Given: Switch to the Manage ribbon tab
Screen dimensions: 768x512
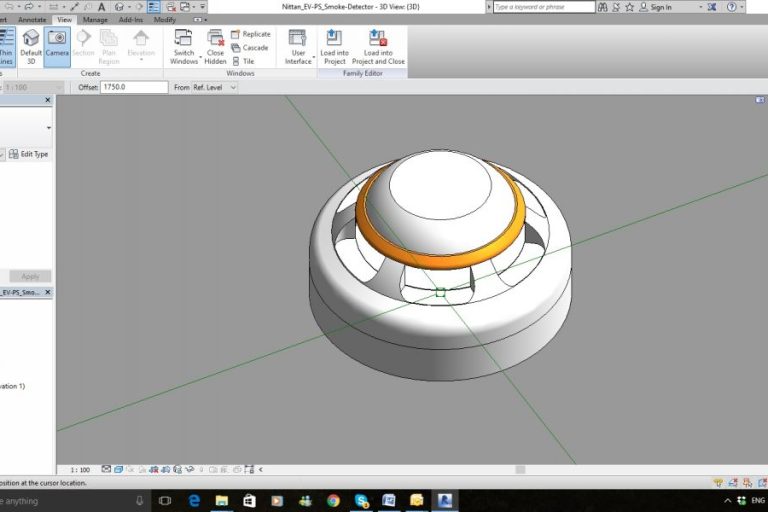Looking at the screenshot, I should (x=95, y=19).
